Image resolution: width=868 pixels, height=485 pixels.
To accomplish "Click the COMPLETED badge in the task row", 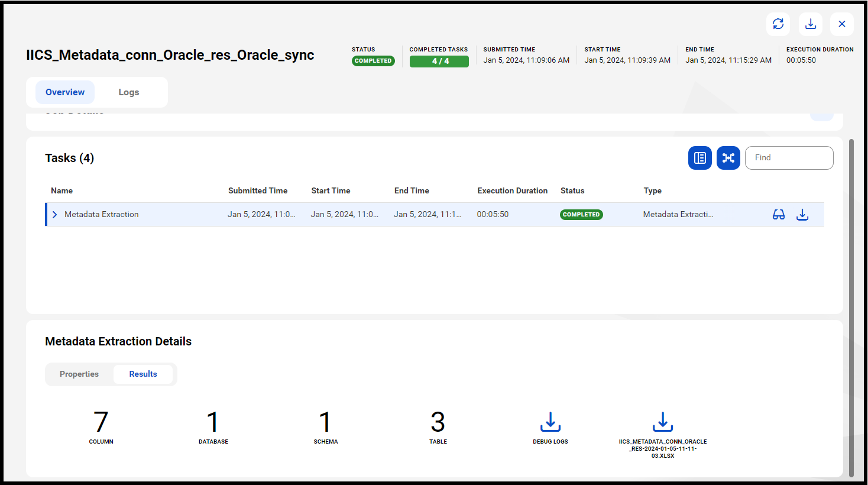I will point(581,215).
